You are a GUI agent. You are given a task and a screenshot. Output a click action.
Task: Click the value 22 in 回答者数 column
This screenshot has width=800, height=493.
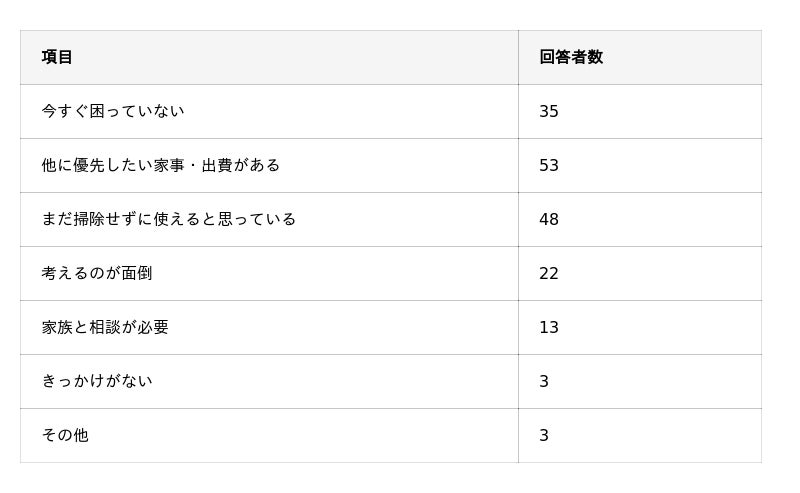[x=549, y=273]
